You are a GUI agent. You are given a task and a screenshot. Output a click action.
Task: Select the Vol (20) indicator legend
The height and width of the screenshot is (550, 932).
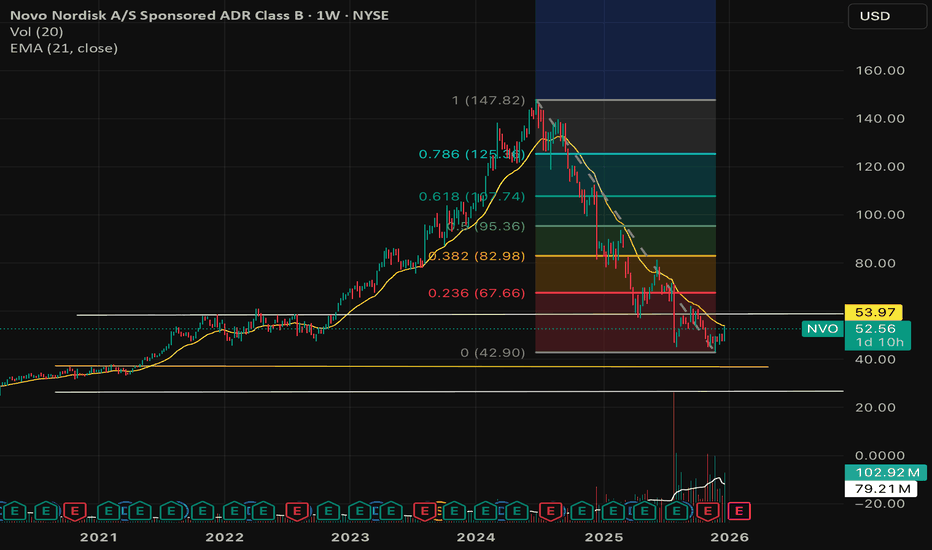click(x=36, y=32)
